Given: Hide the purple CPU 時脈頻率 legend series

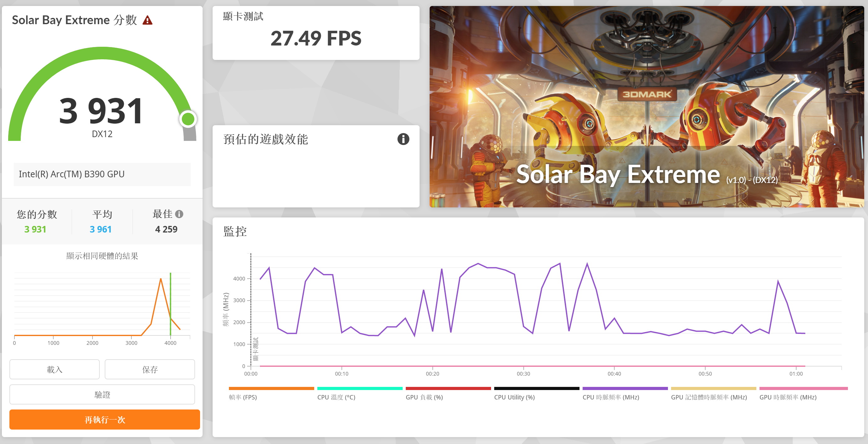Looking at the screenshot, I should [611, 397].
